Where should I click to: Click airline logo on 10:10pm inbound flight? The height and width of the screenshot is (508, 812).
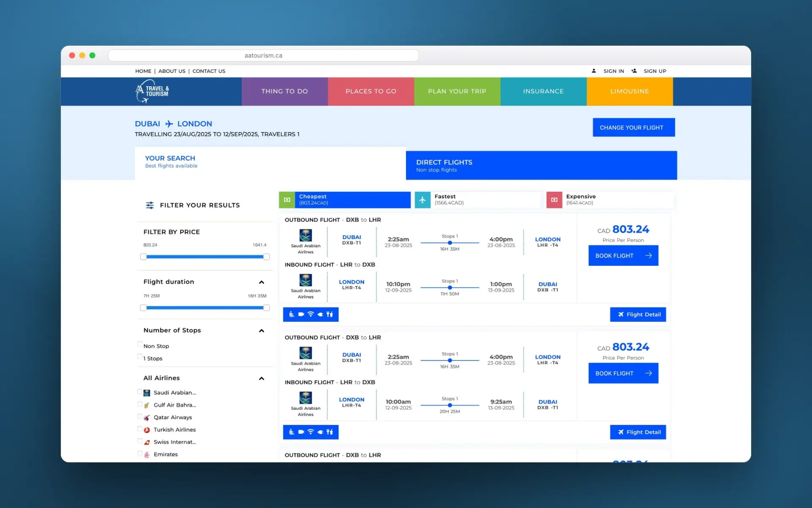(306, 280)
